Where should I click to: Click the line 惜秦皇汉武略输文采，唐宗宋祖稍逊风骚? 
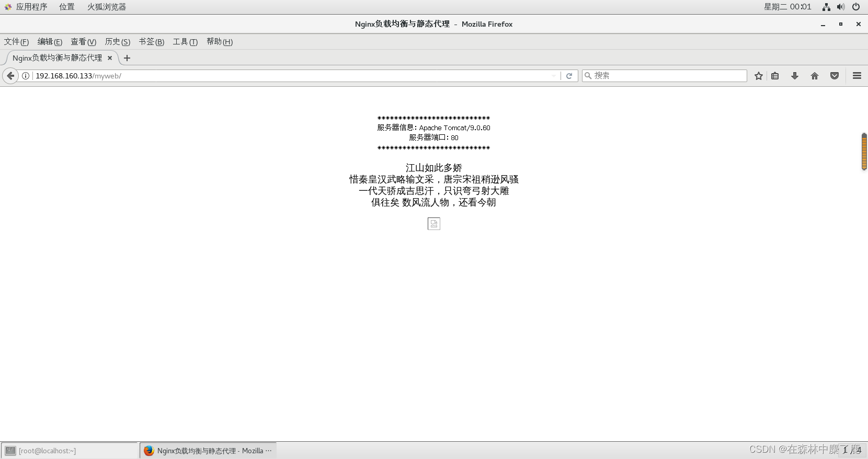[434, 179]
